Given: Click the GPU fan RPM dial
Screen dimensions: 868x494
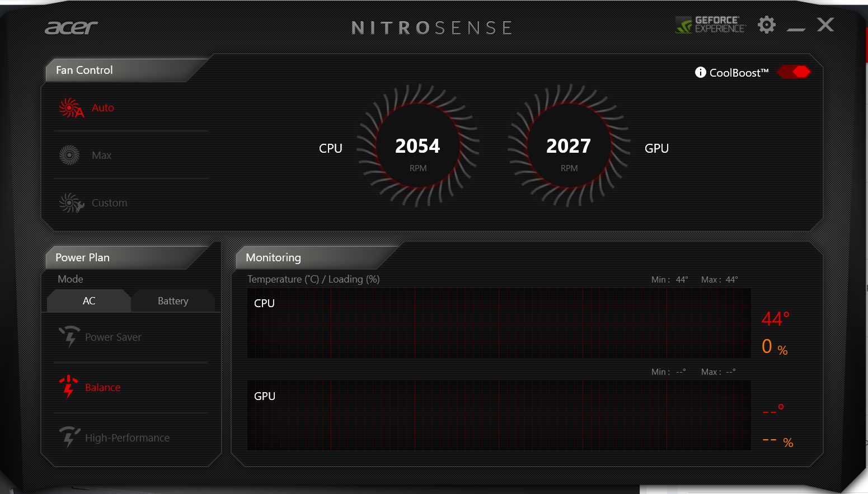Looking at the screenshot, I should (x=569, y=147).
